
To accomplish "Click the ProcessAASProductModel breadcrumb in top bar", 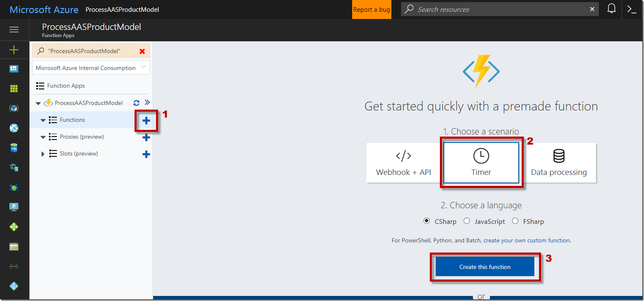I will click(122, 9).
